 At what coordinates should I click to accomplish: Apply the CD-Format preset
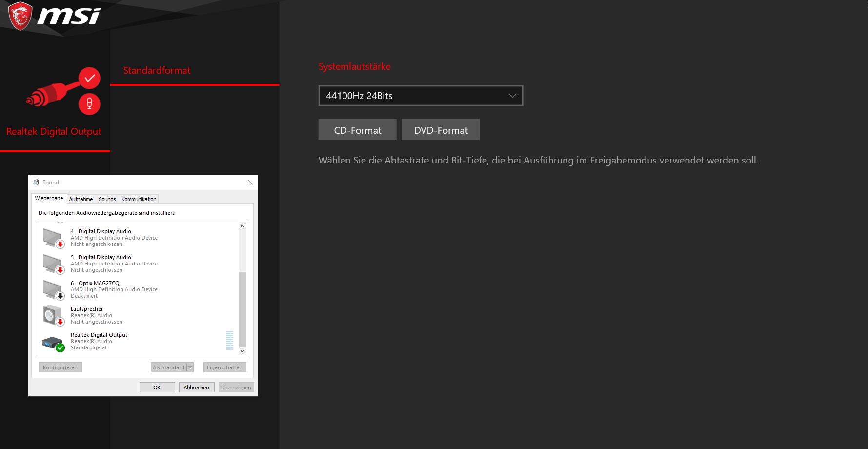357,130
